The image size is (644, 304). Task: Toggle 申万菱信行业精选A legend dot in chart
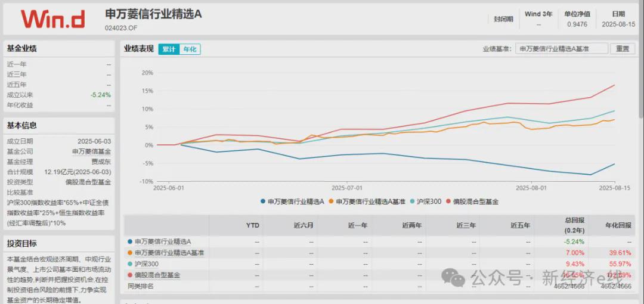pos(262,201)
